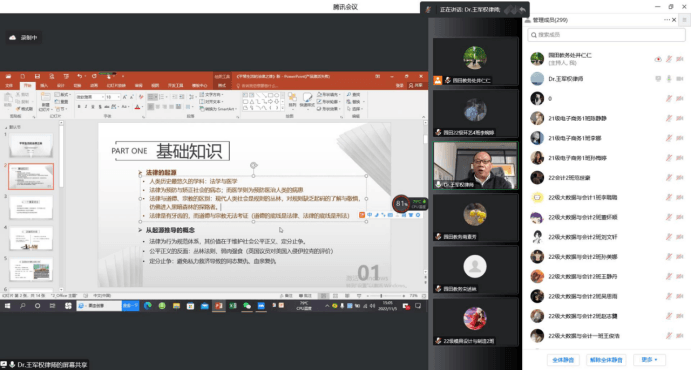Click the cloud recording icon in host row

[658, 59]
